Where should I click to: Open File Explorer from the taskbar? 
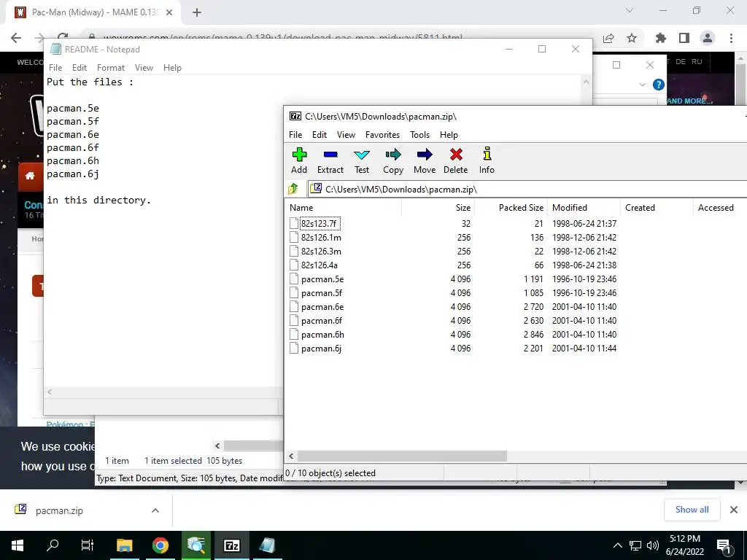[x=125, y=545]
